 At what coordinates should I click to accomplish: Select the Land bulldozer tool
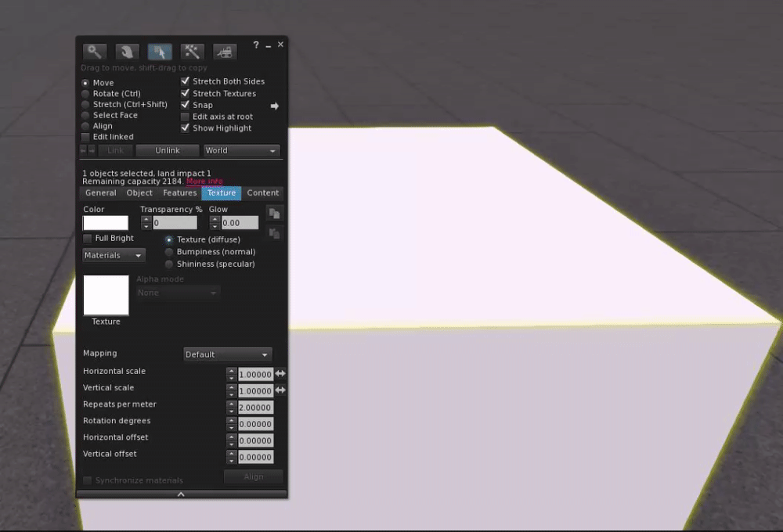click(x=225, y=52)
